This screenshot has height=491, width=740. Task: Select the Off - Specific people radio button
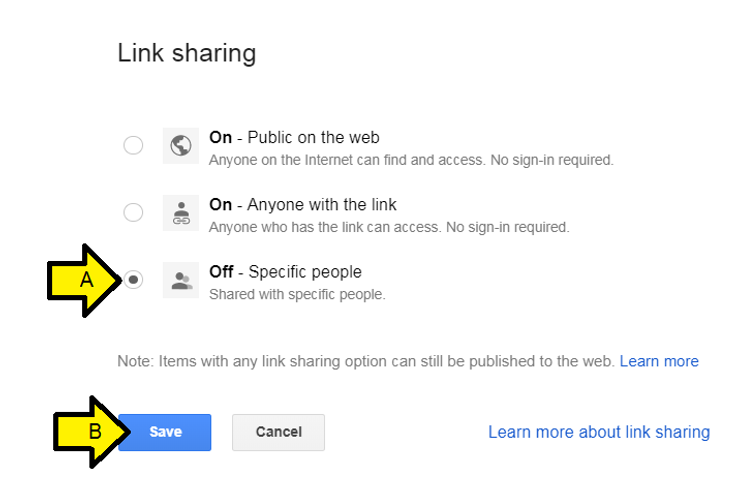pyautogui.click(x=134, y=280)
